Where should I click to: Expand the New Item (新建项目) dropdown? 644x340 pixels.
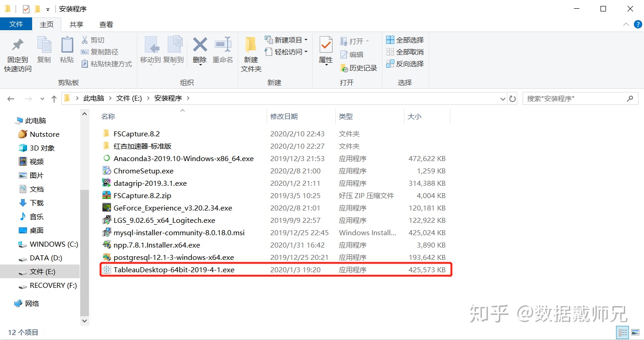(306, 40)
